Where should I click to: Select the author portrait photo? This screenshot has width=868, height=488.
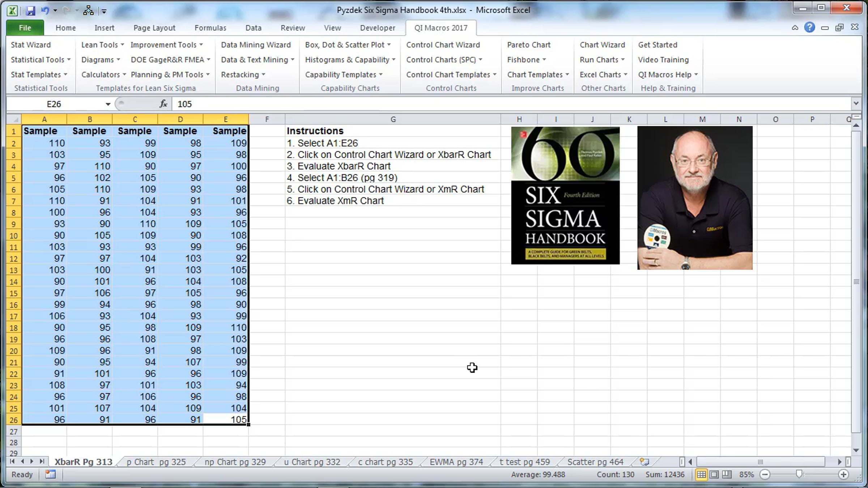point(695,198)
